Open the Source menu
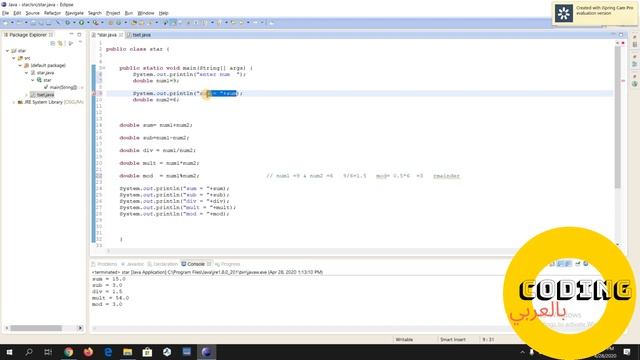The width and height of the screenshot is (640, 360). tap(33, 13)
